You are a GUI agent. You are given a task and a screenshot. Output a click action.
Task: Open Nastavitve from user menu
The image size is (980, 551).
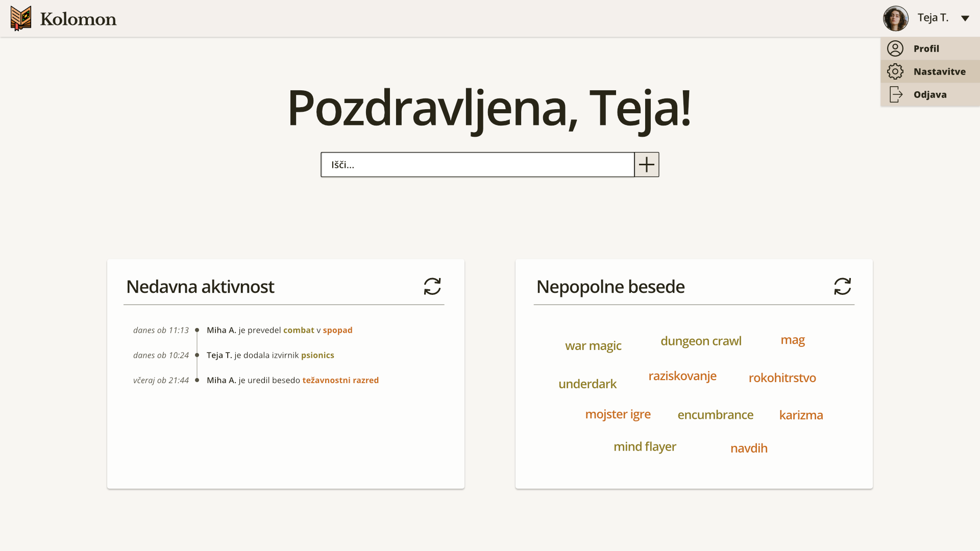pyautogui.click(x=939, y=71)
